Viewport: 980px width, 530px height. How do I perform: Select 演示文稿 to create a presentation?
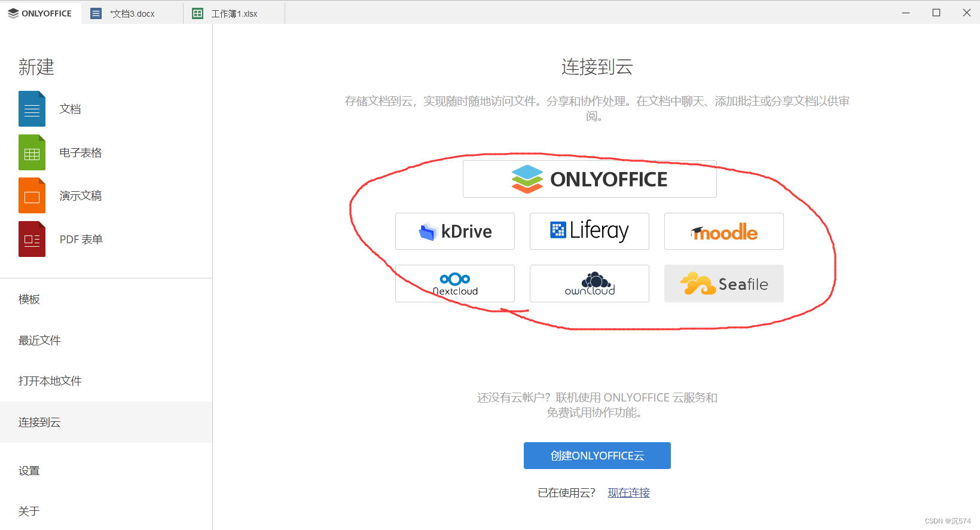81,195
